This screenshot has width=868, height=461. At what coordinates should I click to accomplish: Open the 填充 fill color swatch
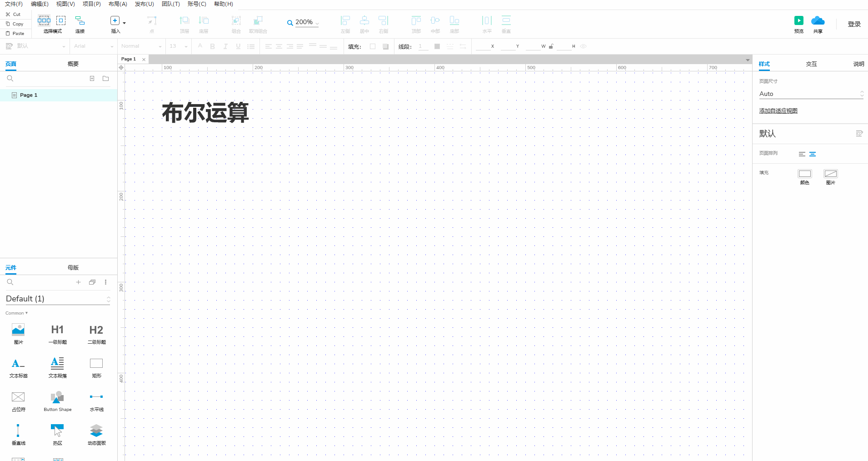pos(373,46)
